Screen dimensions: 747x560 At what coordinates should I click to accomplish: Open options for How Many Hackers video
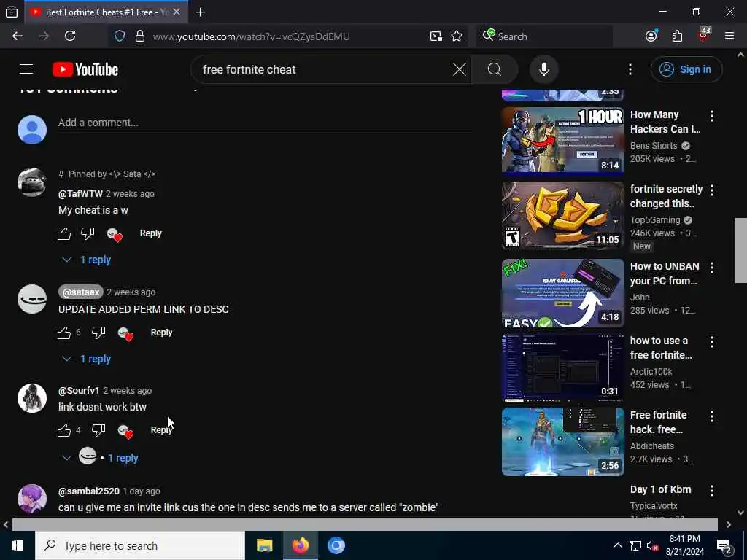coord(712,116)
